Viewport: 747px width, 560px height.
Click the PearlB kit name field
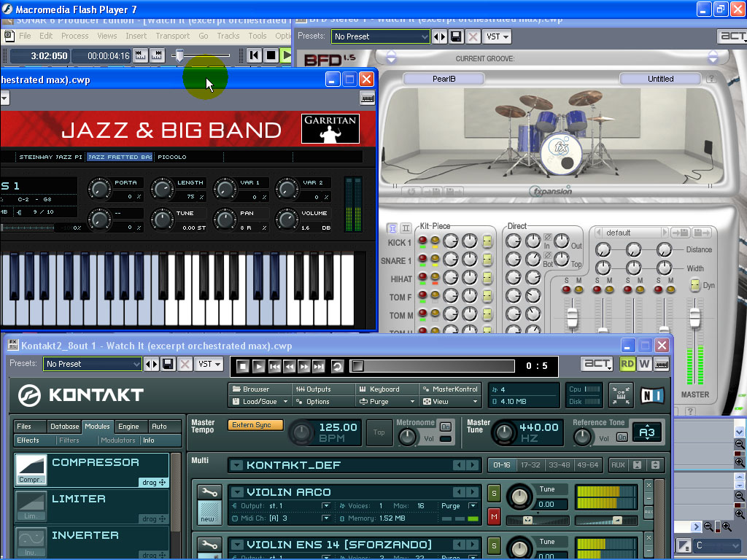coord(444,79)
